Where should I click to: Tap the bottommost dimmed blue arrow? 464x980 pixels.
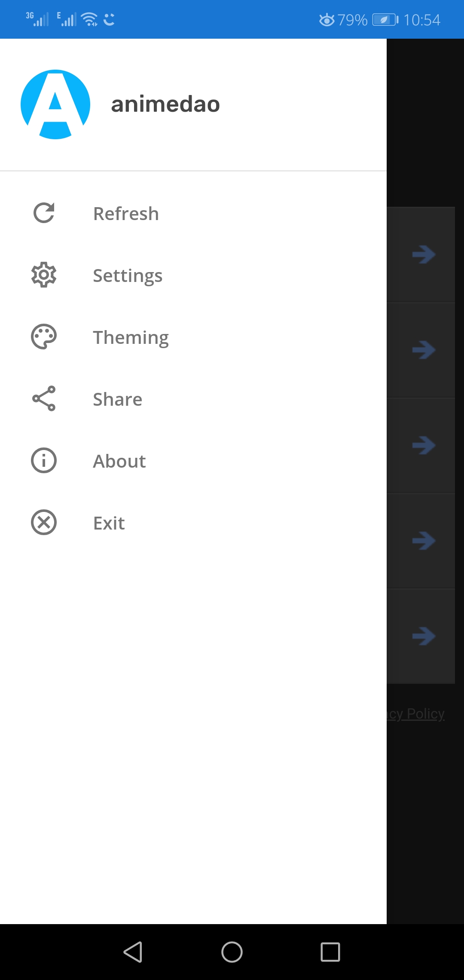[x=424, y=636]
